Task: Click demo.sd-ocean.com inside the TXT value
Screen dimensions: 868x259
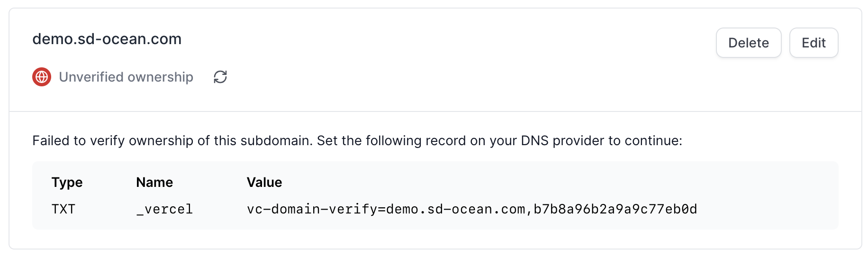Action: point(456,209)
